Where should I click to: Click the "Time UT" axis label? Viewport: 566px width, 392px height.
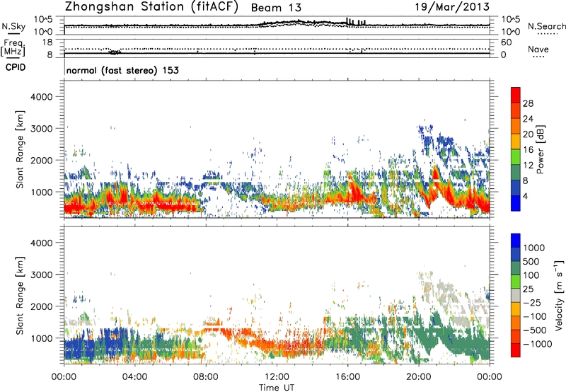277,387
